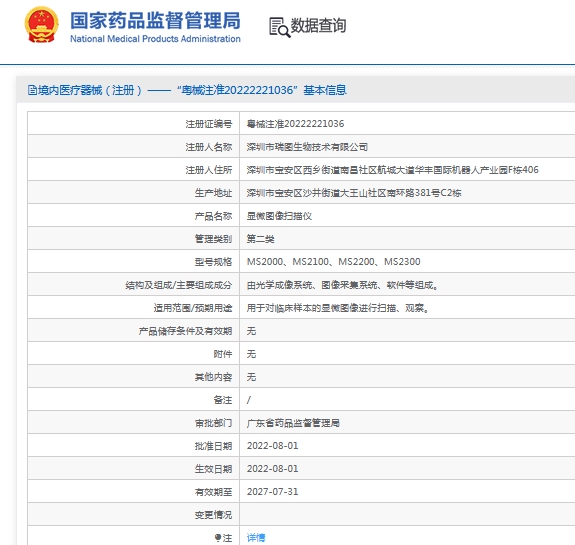Image resolution: width=575 pixels, height=545 pixels.
Task: Click the data query magnifier icon
Action: (x=280, y=28)
